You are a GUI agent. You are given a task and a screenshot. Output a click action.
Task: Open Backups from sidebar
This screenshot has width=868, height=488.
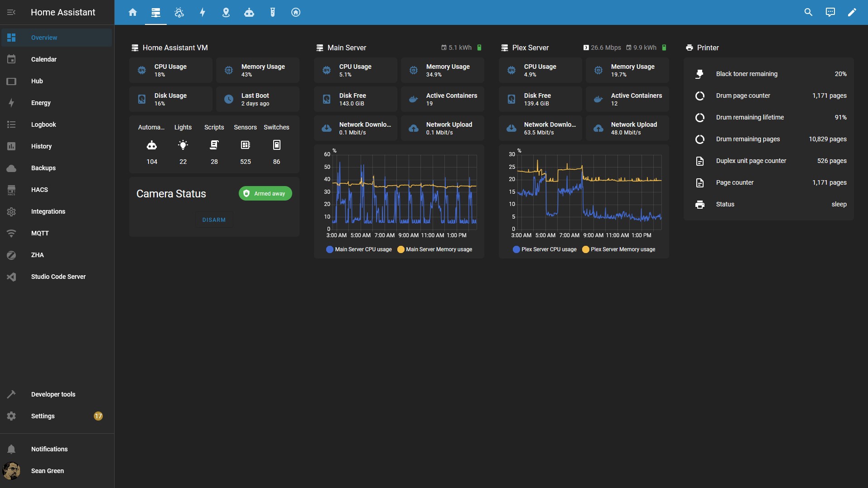57,168
